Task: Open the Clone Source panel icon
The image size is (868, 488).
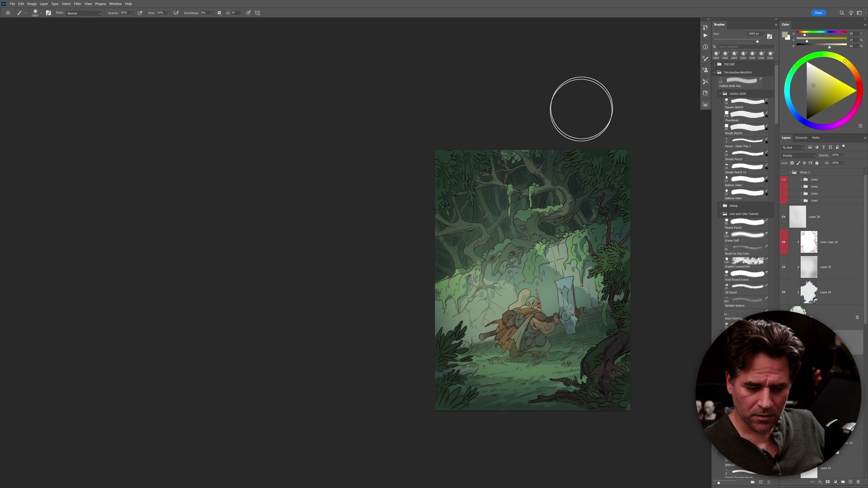Action: pyautogui.click(x=705, y=70)
